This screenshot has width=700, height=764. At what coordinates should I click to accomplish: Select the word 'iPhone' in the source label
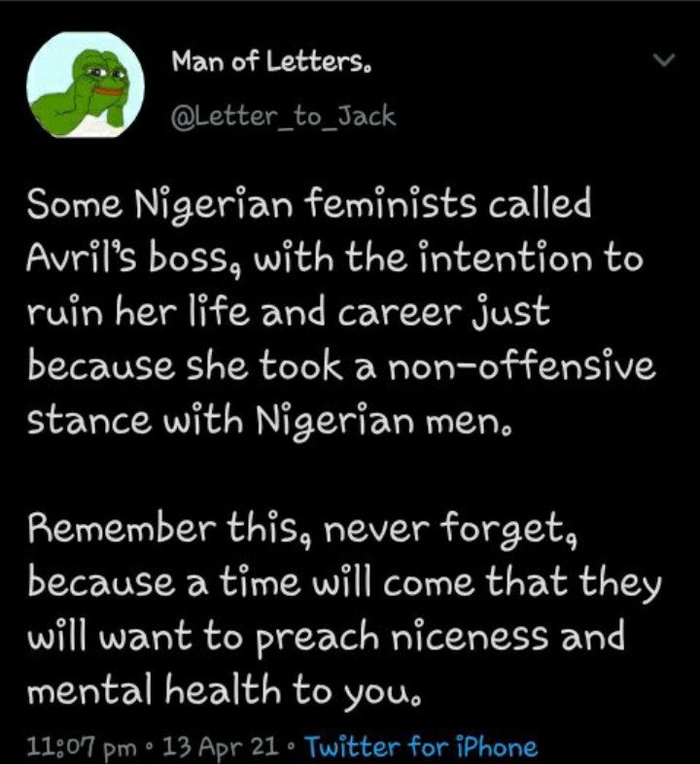click(497, 746)
